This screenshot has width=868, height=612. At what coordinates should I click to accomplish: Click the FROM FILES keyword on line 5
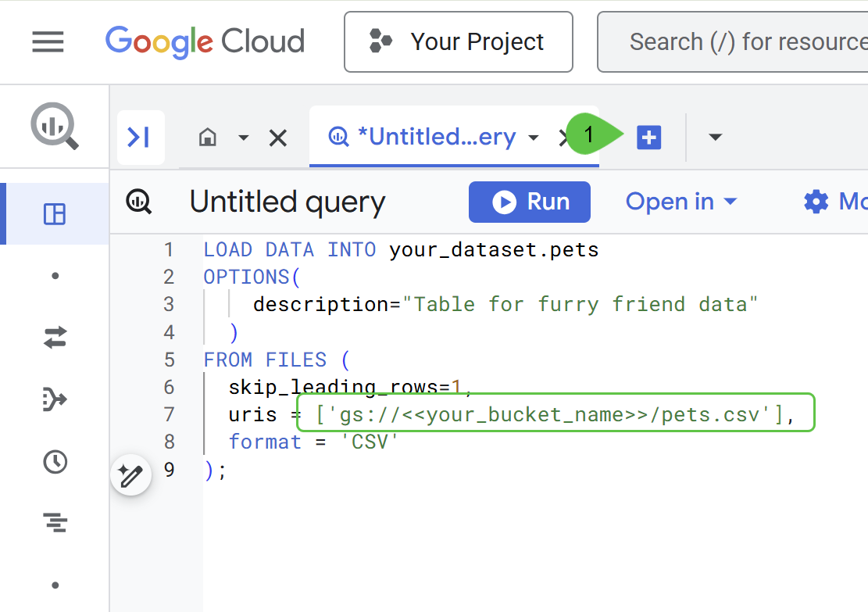[x=265, y=360]
